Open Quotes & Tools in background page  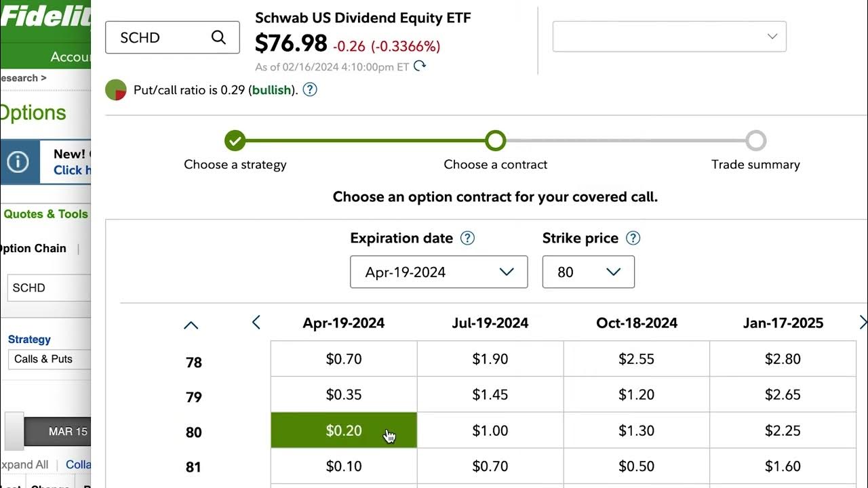tap(45, 214)
